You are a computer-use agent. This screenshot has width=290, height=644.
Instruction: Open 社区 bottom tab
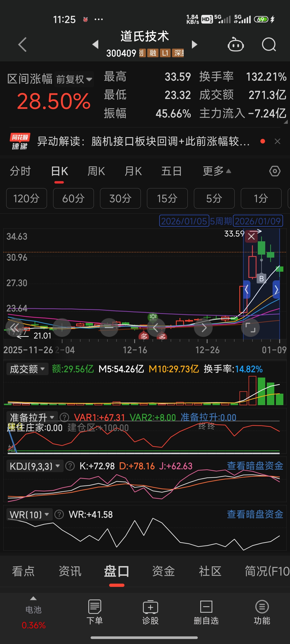tap(210, 571)
